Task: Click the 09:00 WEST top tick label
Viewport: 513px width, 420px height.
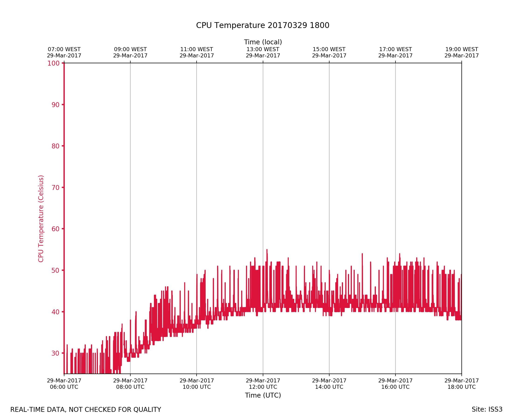Action: (130, 52)
